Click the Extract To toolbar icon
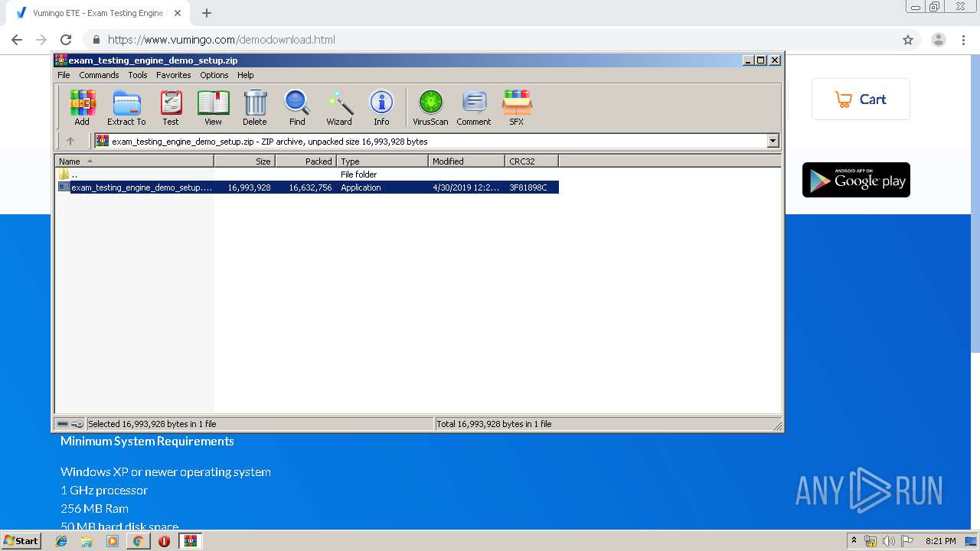The height and width of the screenshot is (551, 980). point(126,107)
